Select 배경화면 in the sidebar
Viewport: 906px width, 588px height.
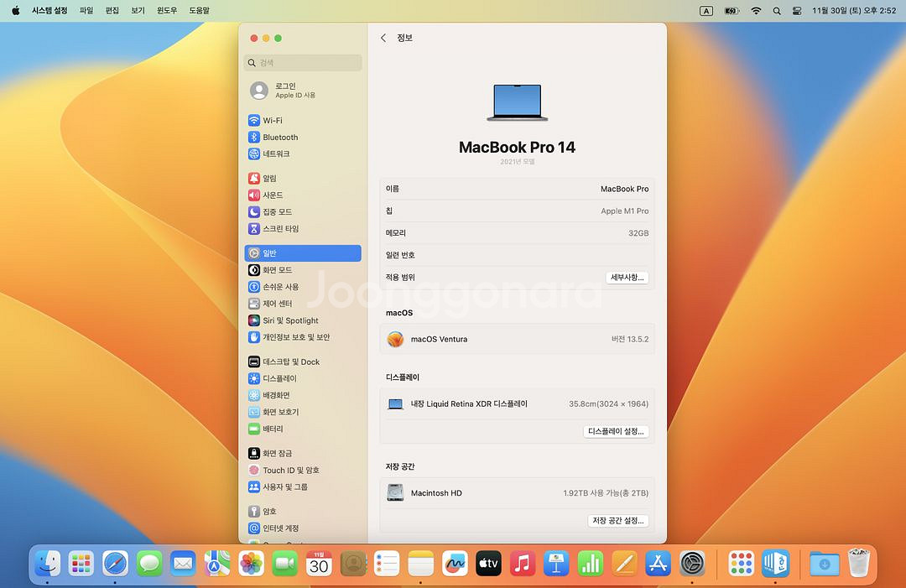[x=303, y=395]
